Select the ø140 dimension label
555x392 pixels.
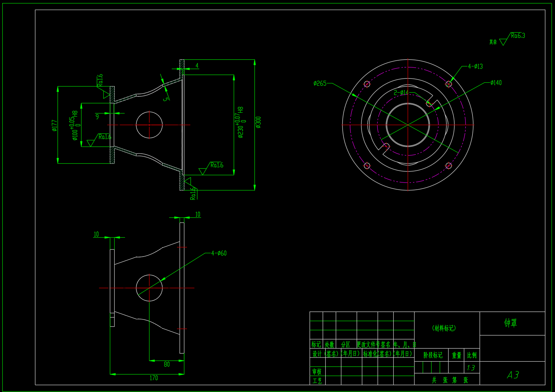pyautogui.click(x=496, y=83)
